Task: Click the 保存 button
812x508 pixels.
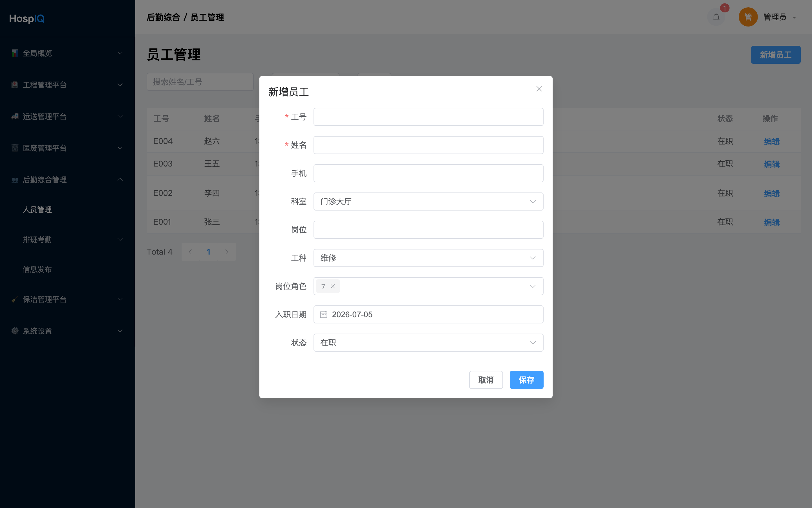Action: [x=526, y=380]
